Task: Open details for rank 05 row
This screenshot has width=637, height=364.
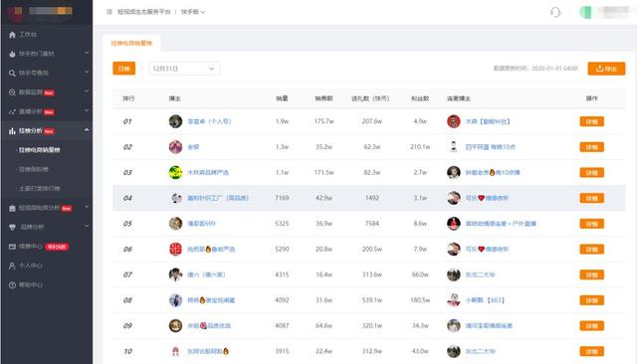Action: [x=591, y=224]
